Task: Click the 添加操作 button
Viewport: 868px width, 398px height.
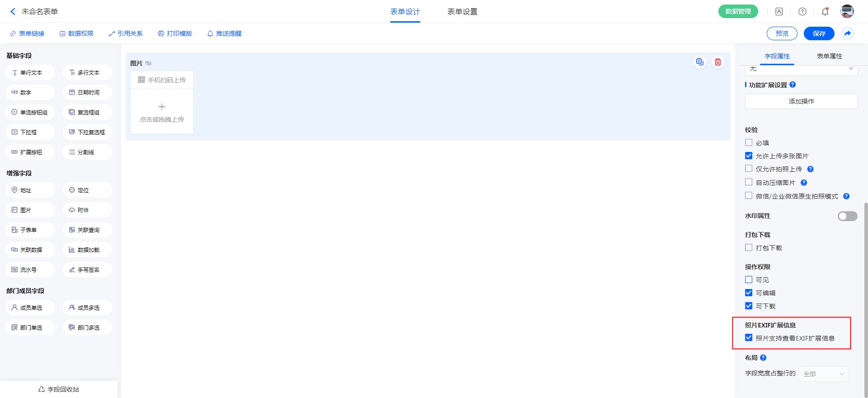Action: click(x=801, y=101)
